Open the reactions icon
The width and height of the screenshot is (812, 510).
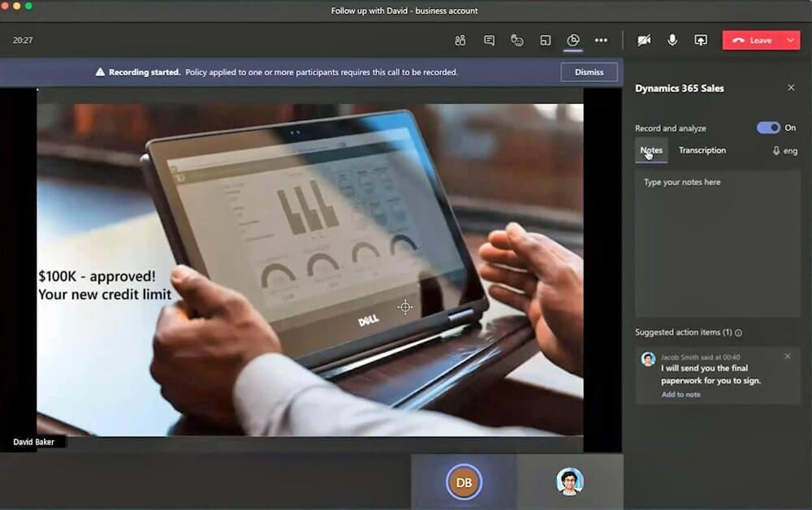pos(517,40)
